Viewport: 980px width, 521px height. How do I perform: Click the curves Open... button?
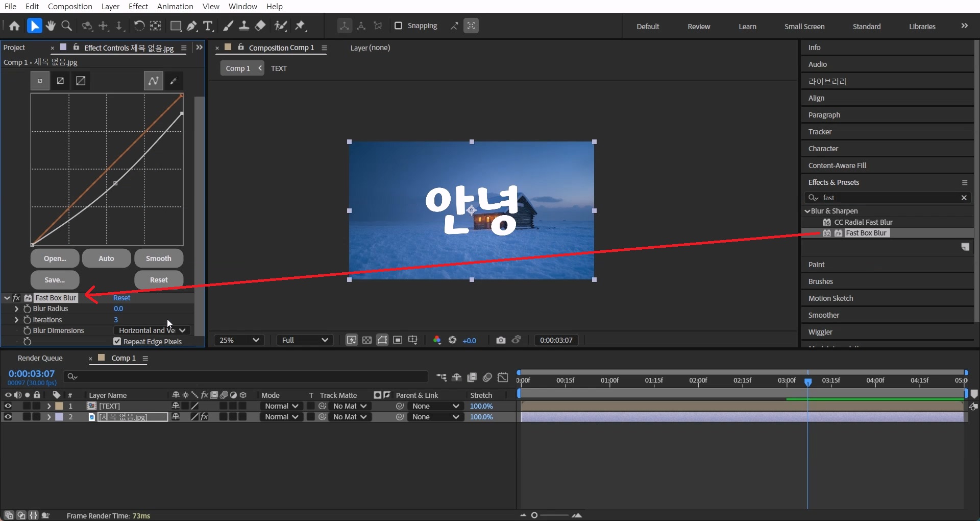click(x=55, y=258)
